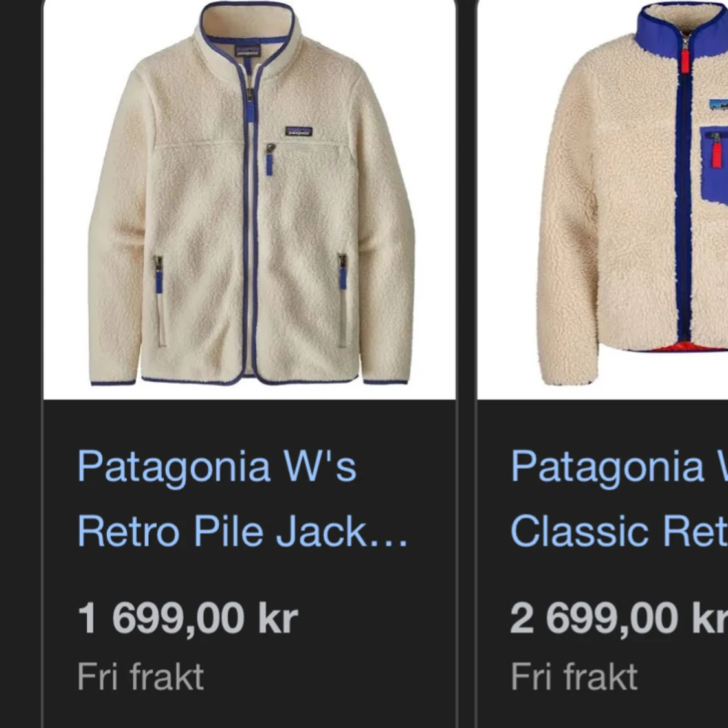Image resolution: width=728 pixels, height=728 pixels.
Task: Click the blue chest pocket on second jacket
Action: [714, 165]
